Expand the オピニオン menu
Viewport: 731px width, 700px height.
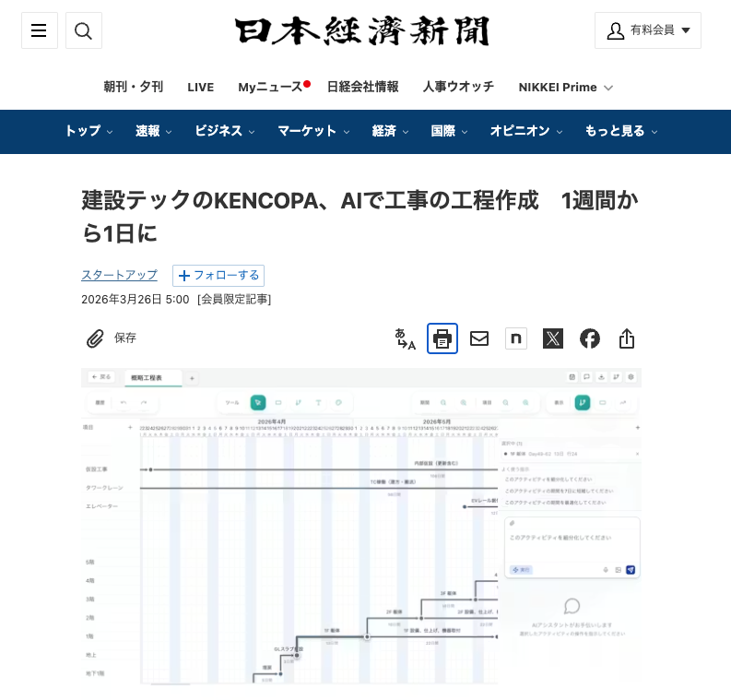[525, 131]
